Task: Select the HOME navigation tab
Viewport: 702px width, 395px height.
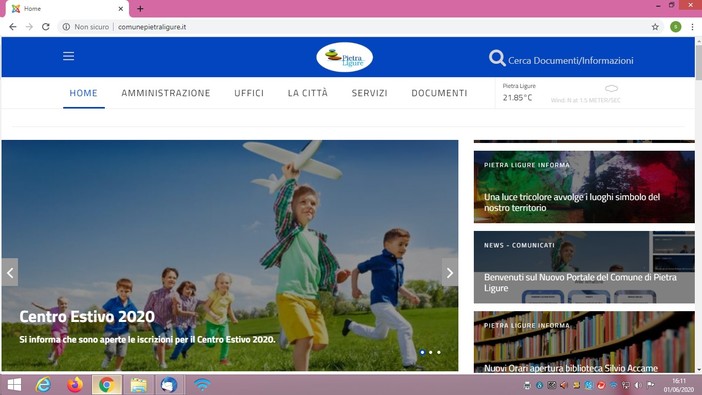Action: tap(83, 93)
